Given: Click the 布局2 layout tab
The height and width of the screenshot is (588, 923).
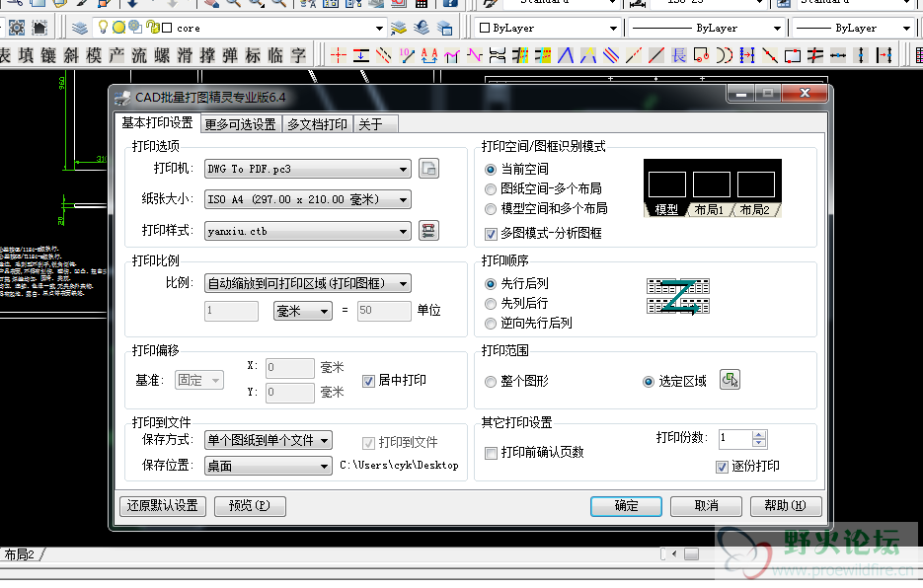Looking at the screenshot, I should [x=21, y=555].
